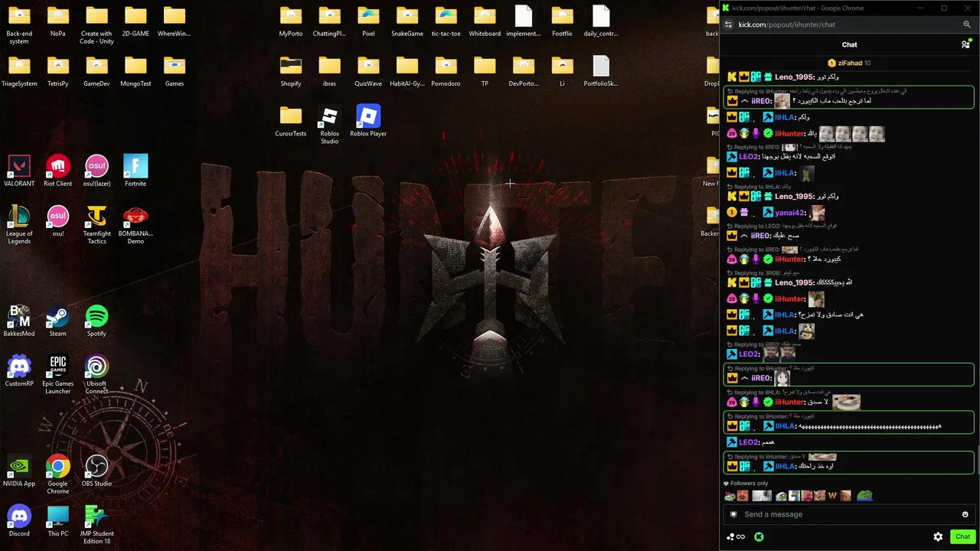The height and width of the screenshot is (551, 980).
Task: Click the NVIDIA App icon
Action: (19, 471)
